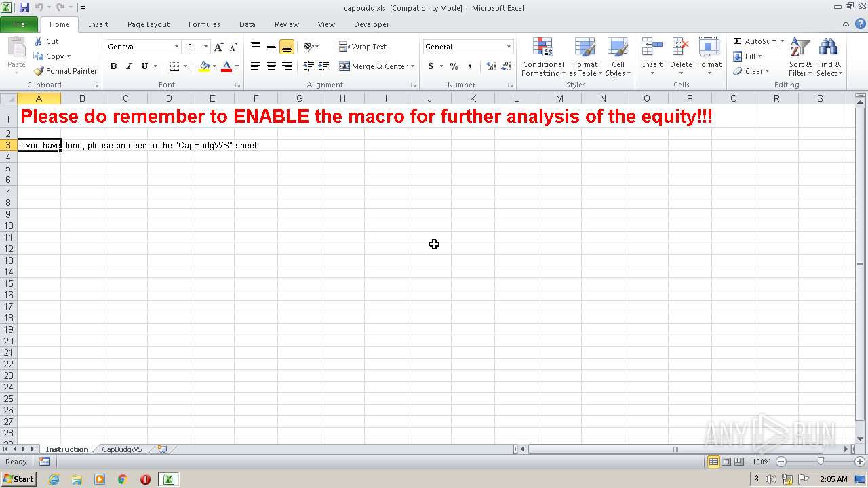
Task: Switch to the Page Layout tab
Action: click(149, 24)
